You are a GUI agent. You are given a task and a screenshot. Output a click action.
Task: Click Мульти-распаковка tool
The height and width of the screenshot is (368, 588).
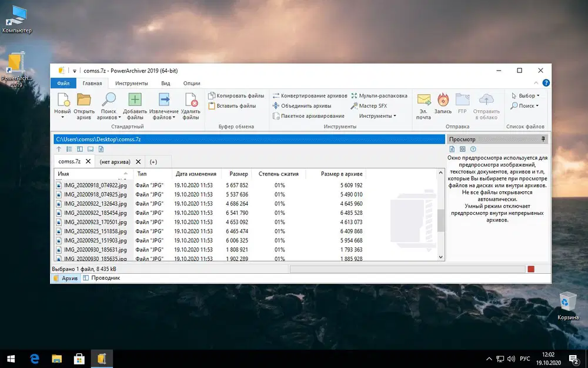click(x=379, y=96)
